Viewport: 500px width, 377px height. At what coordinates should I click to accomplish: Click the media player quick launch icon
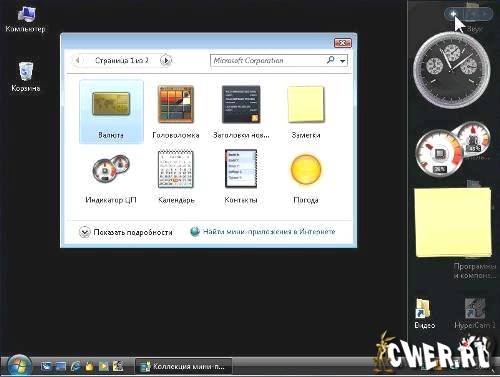tap(104, 367)
